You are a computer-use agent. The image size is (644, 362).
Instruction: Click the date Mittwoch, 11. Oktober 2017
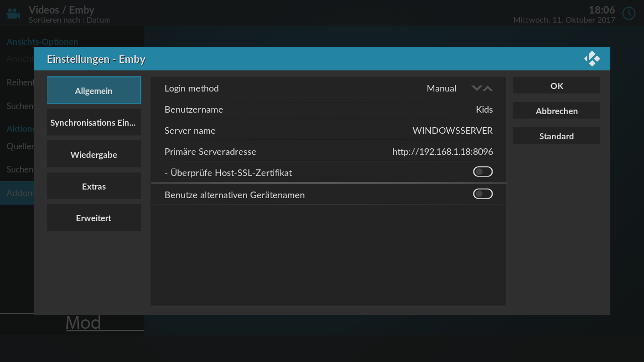point(564,20)
